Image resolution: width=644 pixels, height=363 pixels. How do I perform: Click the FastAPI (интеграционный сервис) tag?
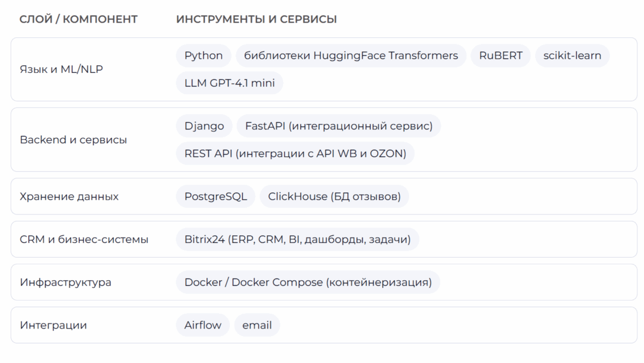tap(339, 126)
